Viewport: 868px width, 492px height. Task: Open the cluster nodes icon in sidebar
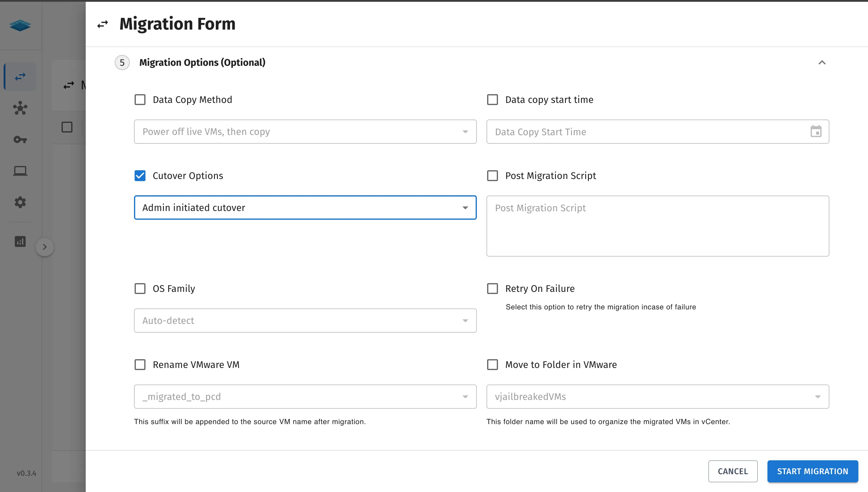pos(20,108)
